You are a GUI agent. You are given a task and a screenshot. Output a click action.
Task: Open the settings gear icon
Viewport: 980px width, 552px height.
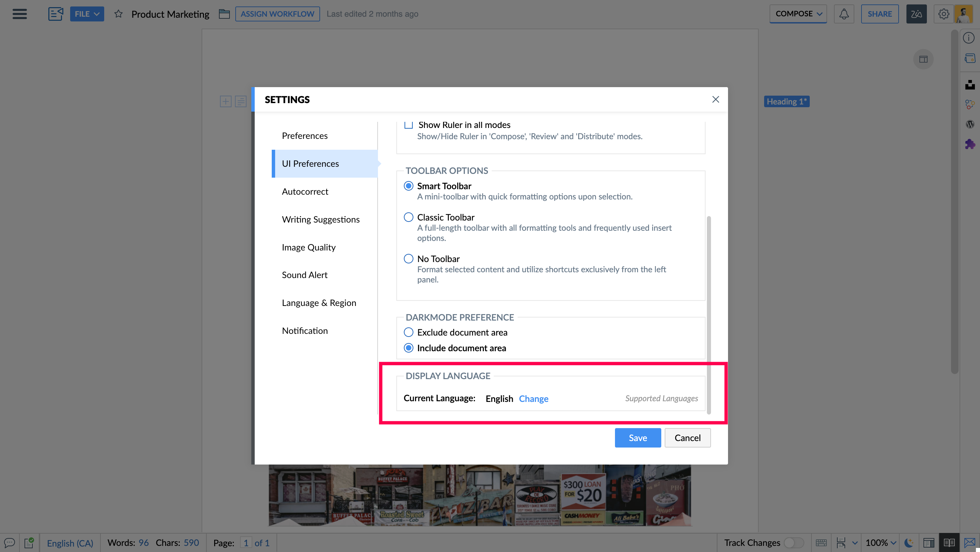tap(944, 14)
